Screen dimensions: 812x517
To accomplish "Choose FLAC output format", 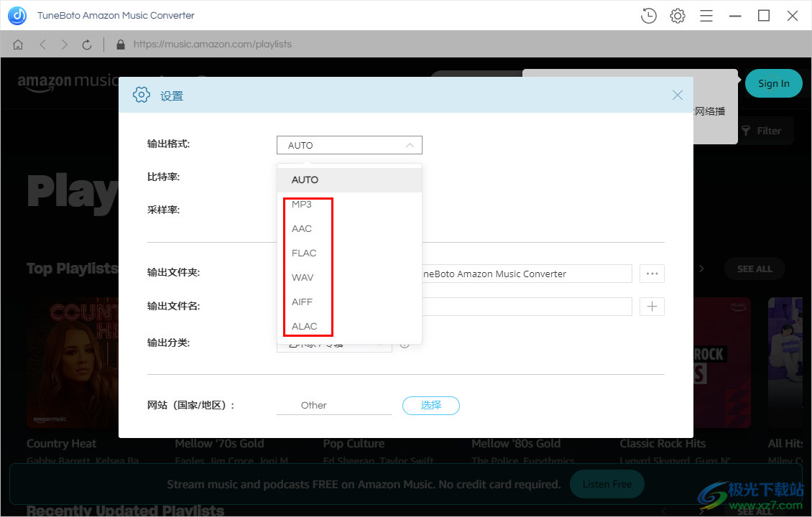I will pyautogui.click(x=349, y=253).
